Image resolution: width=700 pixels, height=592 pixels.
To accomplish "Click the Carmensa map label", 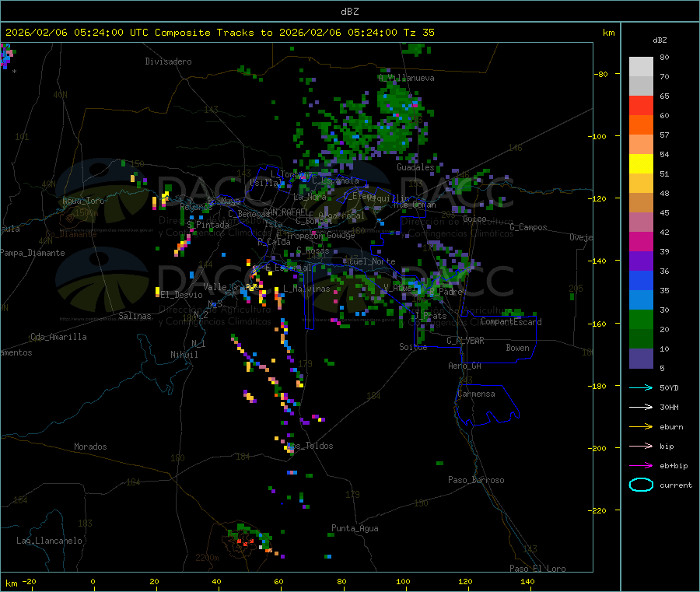I will click(x=476, y=394).
